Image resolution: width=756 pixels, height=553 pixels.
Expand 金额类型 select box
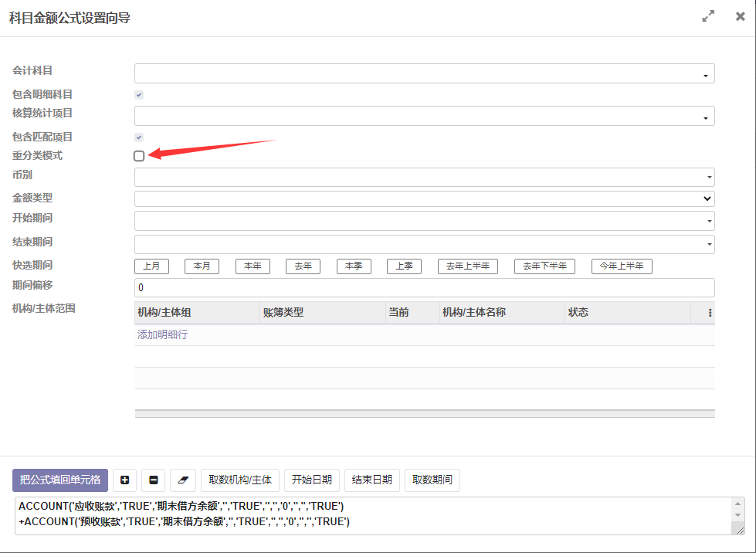click(x=424, y=198)
